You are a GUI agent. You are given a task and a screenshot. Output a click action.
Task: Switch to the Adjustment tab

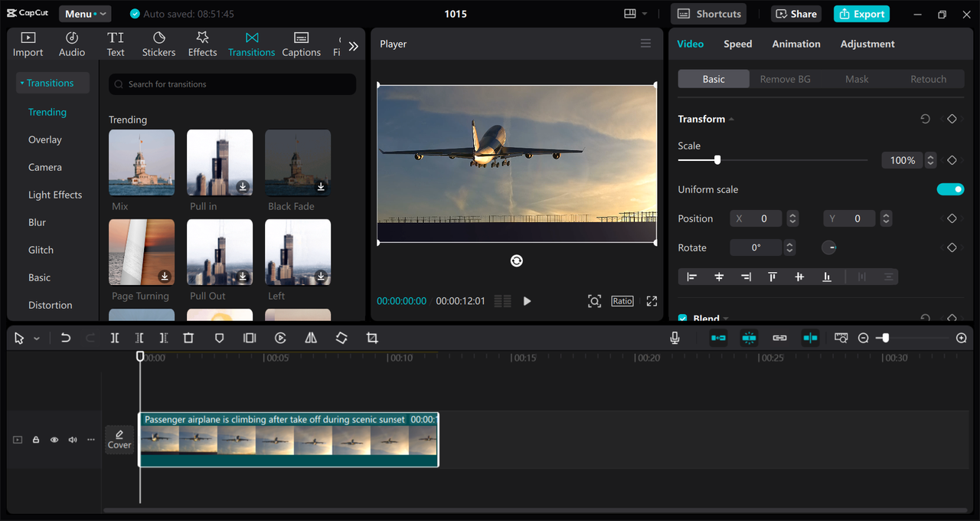(x=867, y=44)
